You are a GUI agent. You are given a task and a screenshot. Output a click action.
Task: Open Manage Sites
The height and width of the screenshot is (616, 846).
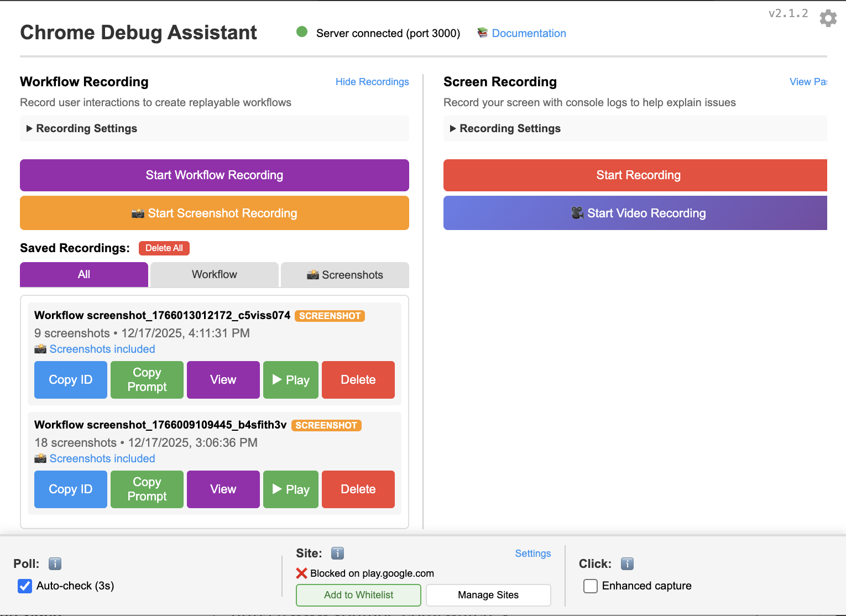click(488, 595)
